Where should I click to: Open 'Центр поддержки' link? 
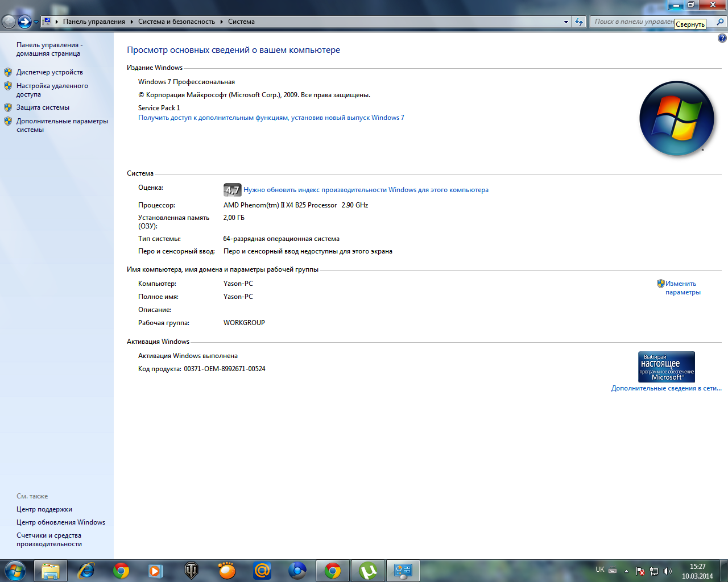(44, 509)
